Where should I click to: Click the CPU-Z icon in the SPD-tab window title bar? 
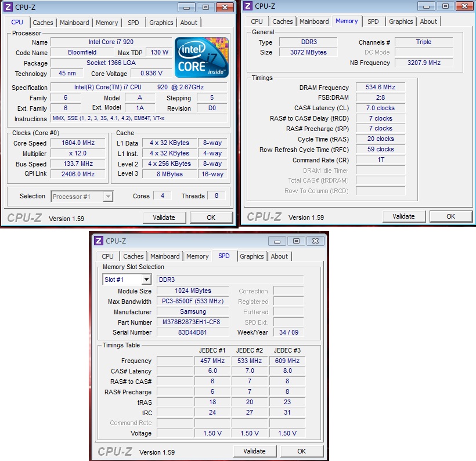click(99, 241)
